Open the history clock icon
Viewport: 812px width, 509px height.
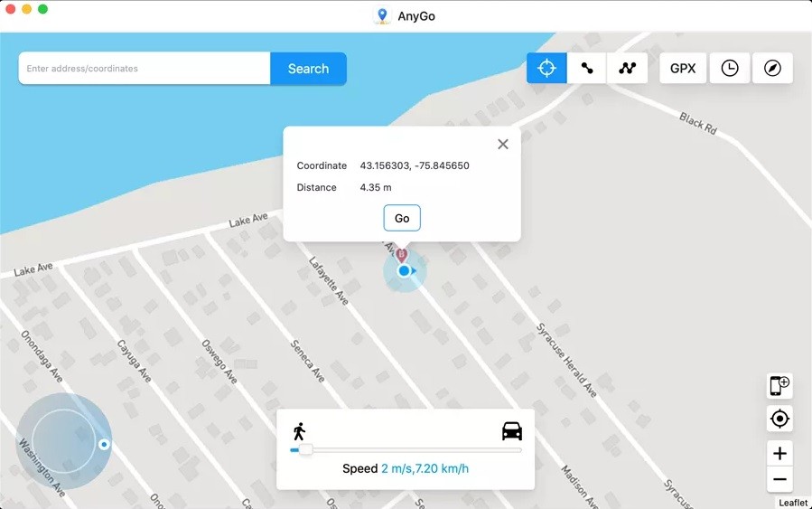(x=730, y=68)
